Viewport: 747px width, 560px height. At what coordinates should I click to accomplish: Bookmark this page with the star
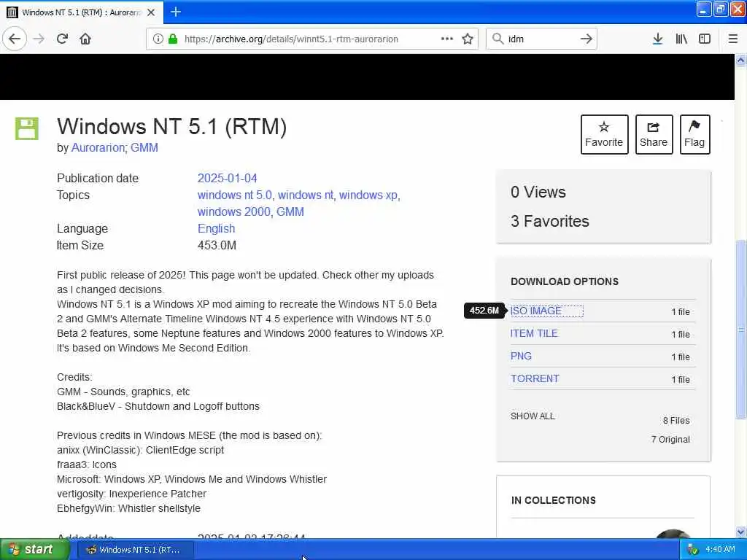tap(468, 39)
